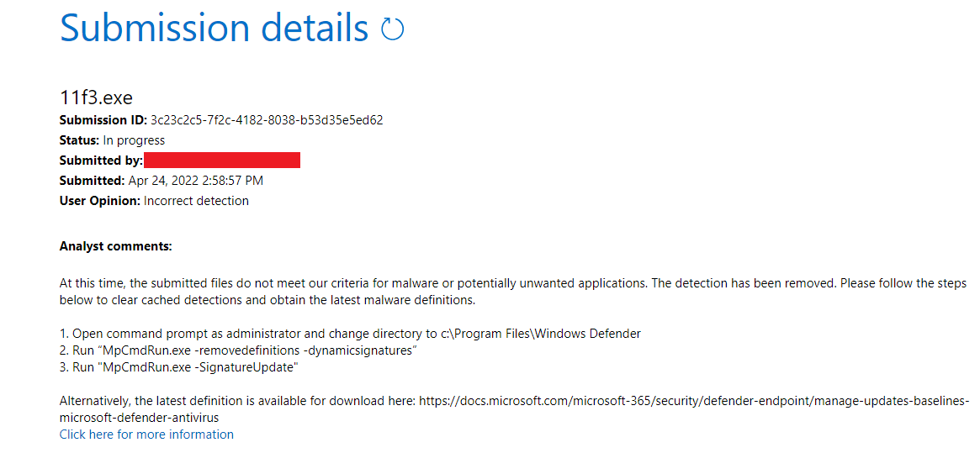Screen dimensions: 980x453
Task: Click the submission ID value starting 3c23c2c5
Action: [267, 120]
